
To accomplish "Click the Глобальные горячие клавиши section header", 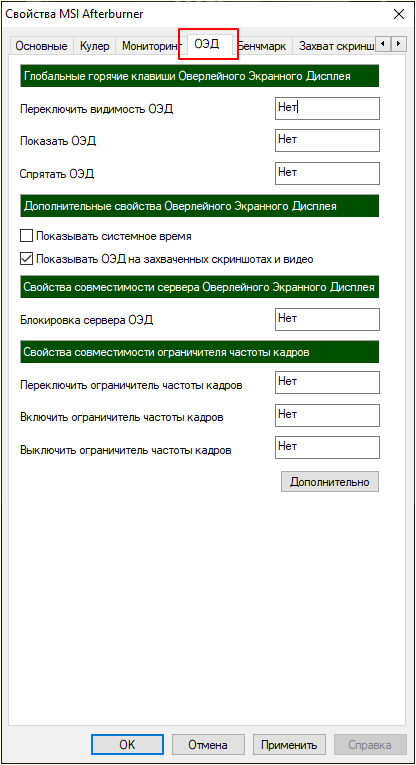I will (199, 76).
